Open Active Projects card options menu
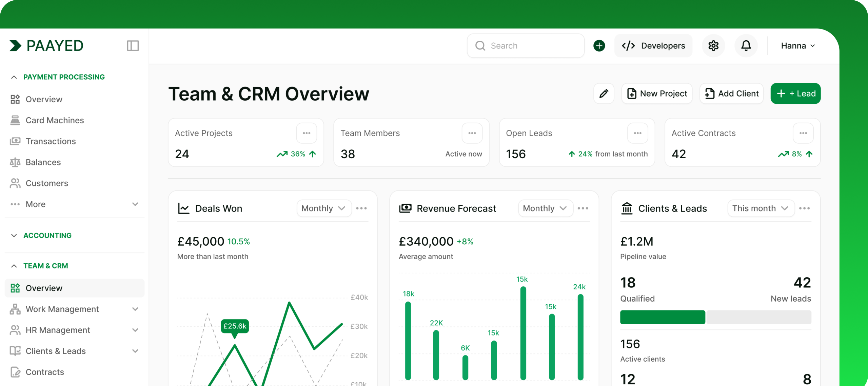868x386 pixels. (x=307, y=133)
